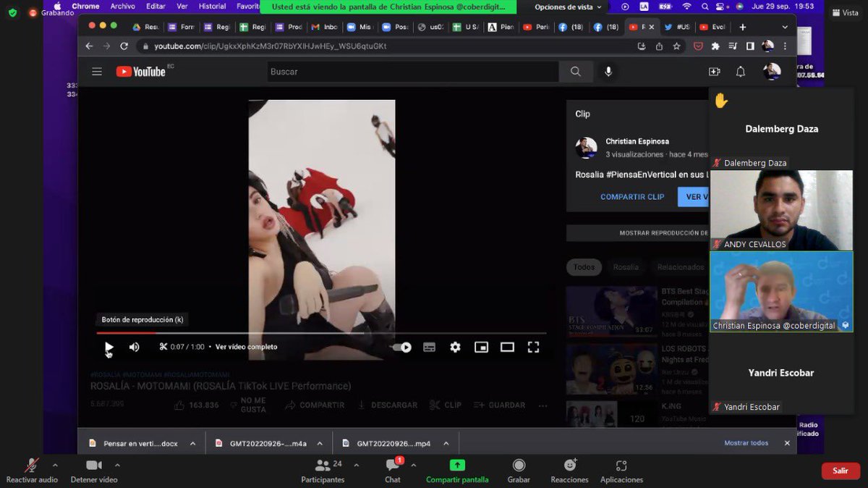This screenshot has width=868, height=488.
Task: Click Zoom 'Reactivar audio' microphone
Action: pos(32,470)
